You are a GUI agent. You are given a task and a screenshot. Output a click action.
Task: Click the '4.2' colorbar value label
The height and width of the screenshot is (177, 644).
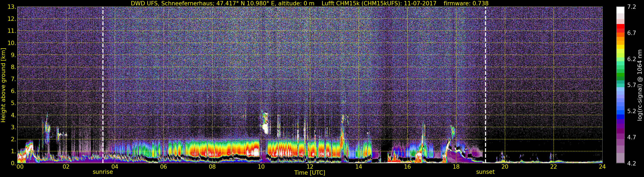pos(632,163)
